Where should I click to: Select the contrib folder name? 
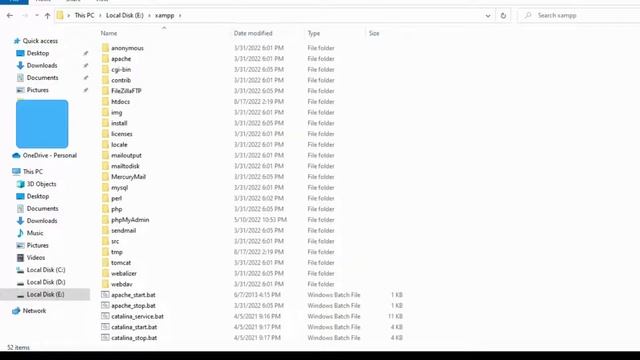tap(121, 80)
